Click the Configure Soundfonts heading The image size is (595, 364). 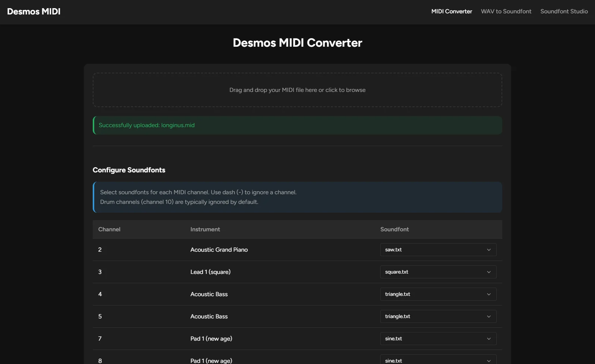click(129, 170)
